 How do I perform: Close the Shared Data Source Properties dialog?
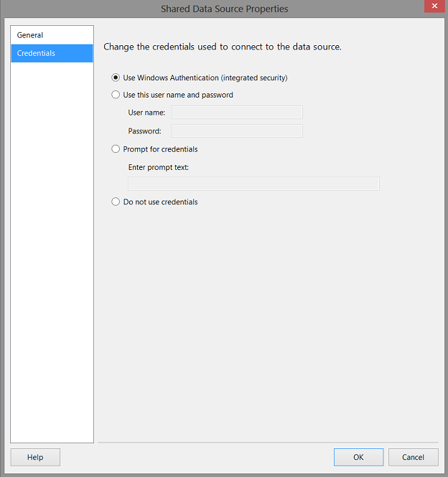point(434,6)
